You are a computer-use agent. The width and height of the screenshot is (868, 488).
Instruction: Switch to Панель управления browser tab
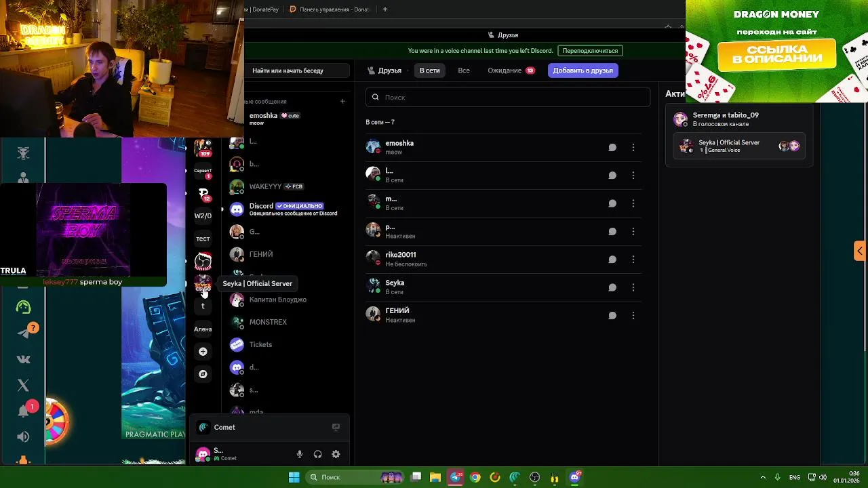330,9
